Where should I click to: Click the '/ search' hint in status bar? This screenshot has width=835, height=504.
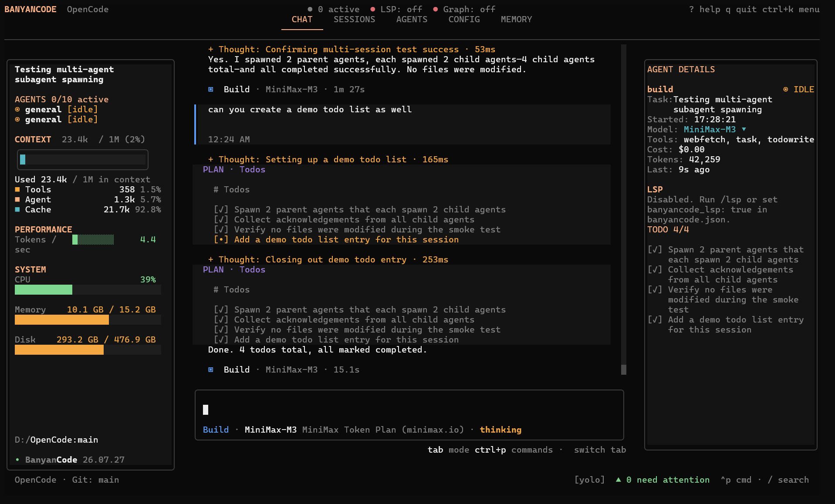(x=788, y=480)
